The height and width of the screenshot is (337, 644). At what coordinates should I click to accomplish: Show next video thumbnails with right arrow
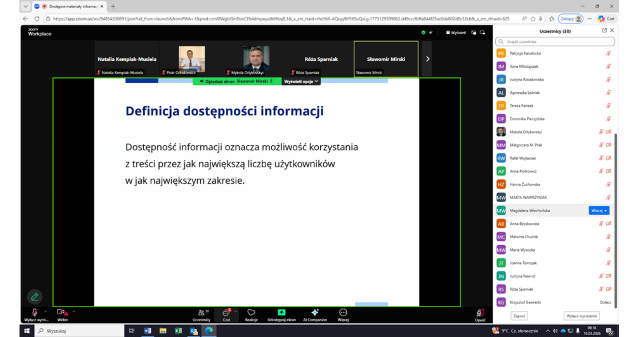coord(427,59)
